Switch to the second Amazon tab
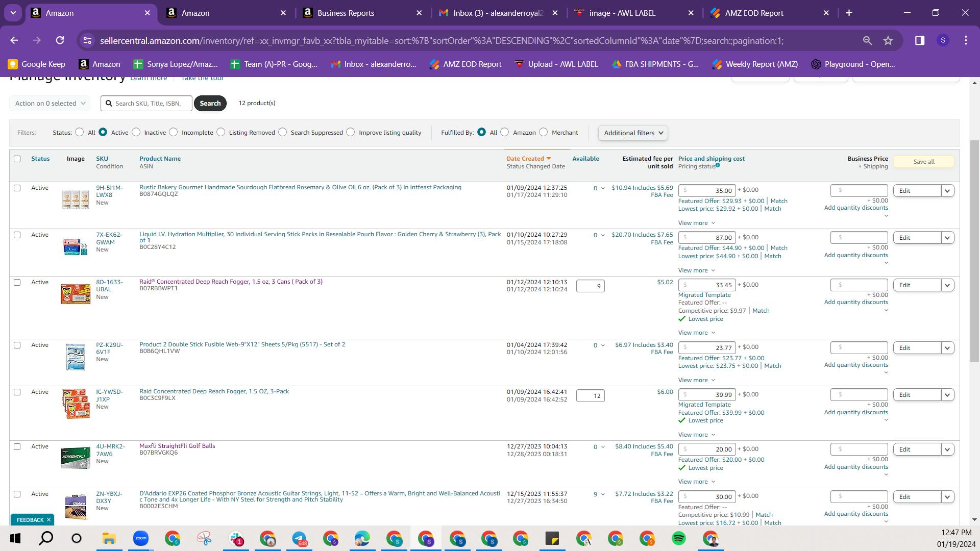The image size is (980, 551). tap(227, 13)
